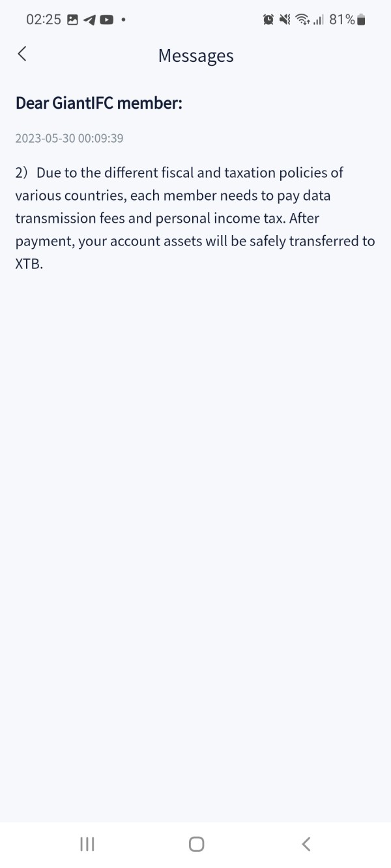Open recent apps from navigation bar

click(87, 844)
